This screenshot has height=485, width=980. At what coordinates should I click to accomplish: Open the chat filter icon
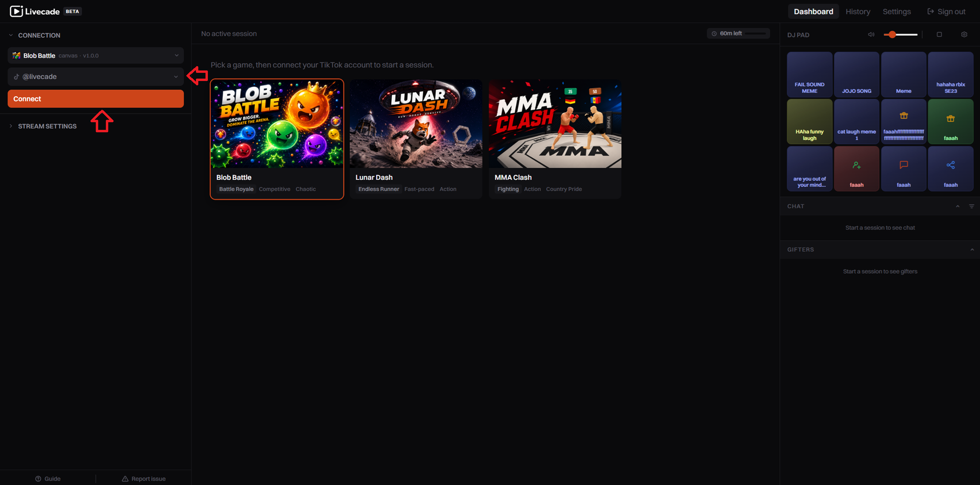click(971, 207)
